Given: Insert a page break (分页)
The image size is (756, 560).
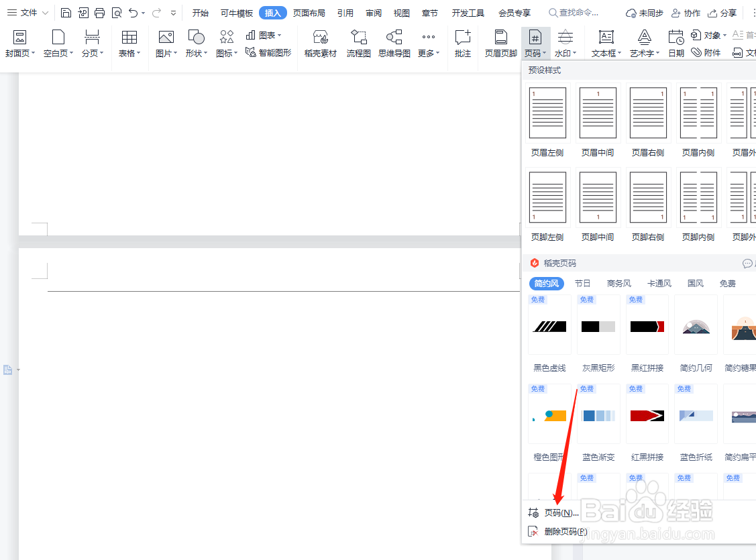Looking at the screenshot, I should coord(92,44).
